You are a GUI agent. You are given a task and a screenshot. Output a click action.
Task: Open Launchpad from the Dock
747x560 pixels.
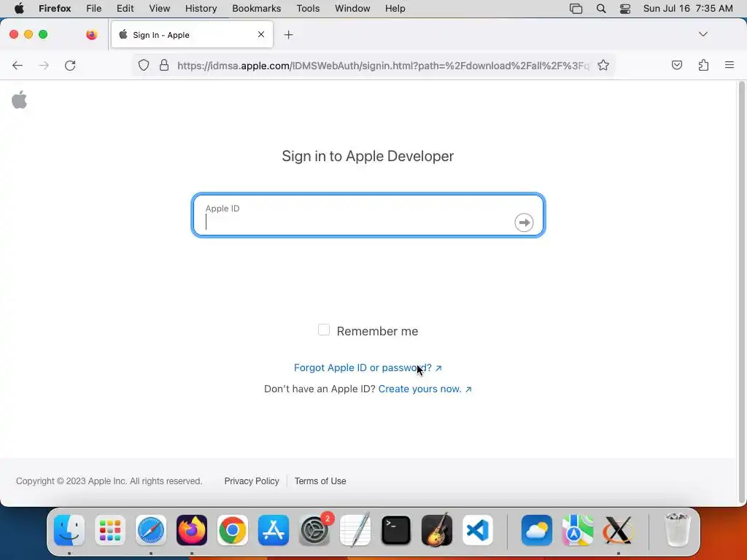point(110,530)
